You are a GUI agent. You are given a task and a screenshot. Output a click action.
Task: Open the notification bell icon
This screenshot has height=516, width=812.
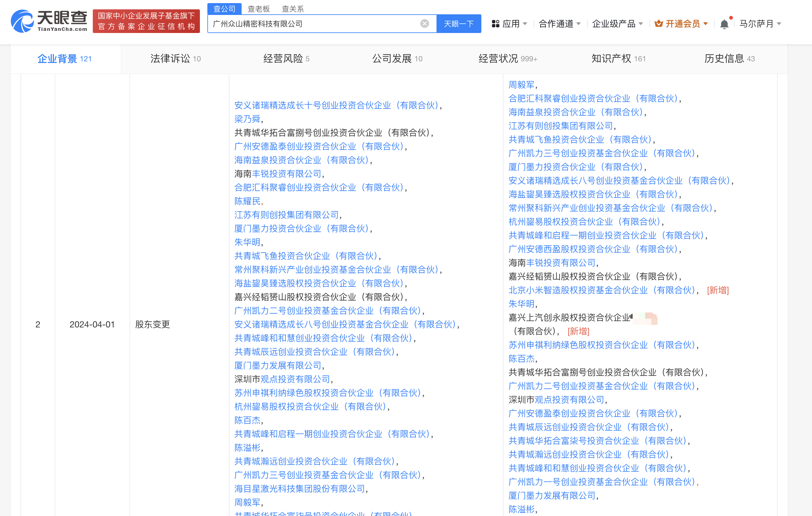point(724,24)
